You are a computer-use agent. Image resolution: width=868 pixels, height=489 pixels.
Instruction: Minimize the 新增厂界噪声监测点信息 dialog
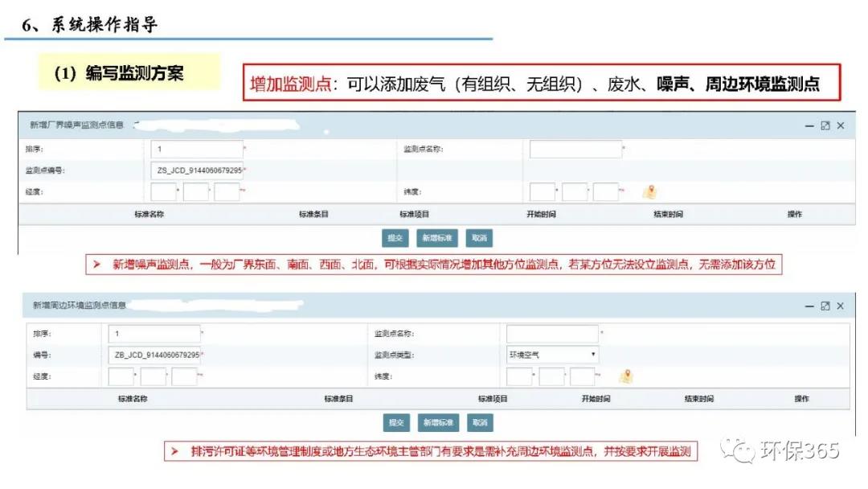pyautogui.click(x=809, y=125)
